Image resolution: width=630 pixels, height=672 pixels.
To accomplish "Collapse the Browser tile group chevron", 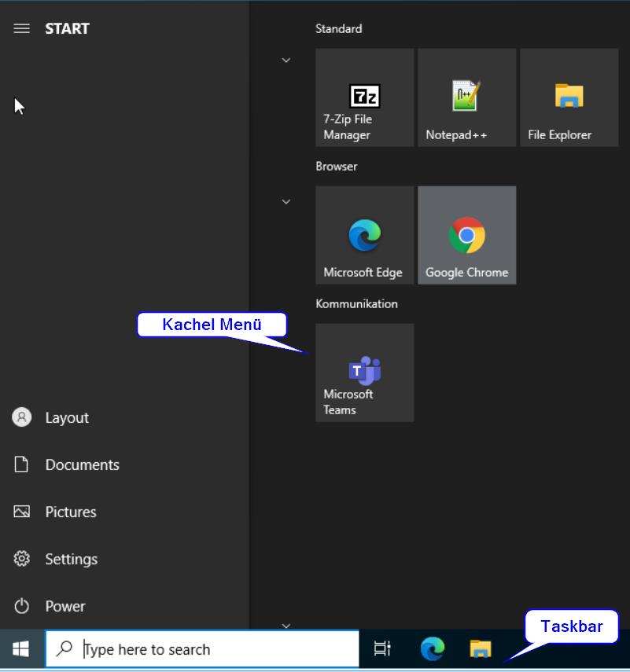I will [286, 202].
